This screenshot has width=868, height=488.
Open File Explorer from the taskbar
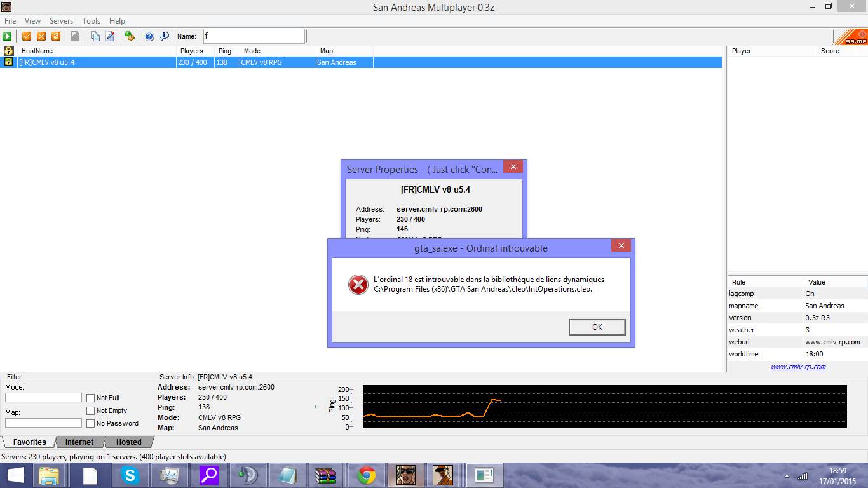(49, 475)
